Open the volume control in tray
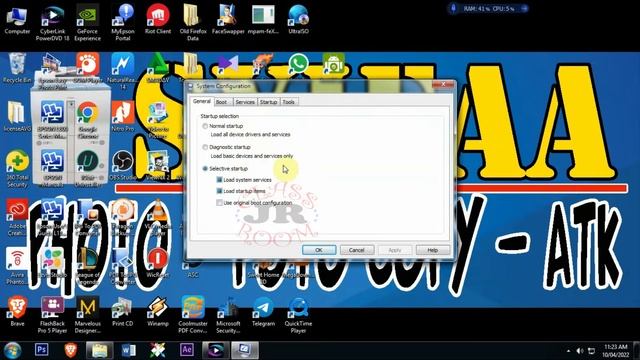The image size is (640, 360). (x=580, y=351)
